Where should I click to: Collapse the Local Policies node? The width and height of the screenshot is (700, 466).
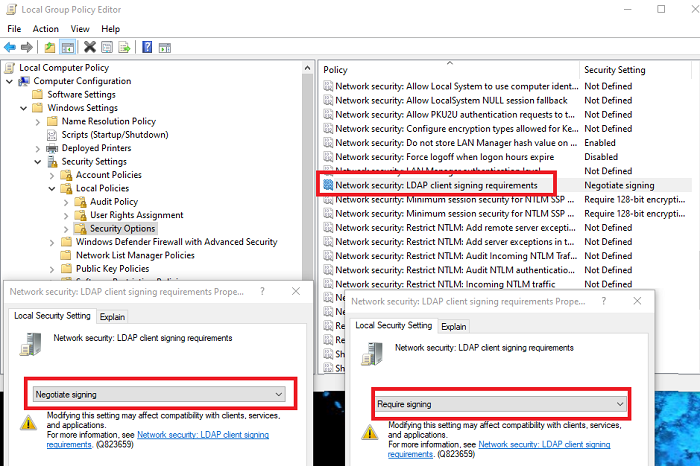[52, 188]
